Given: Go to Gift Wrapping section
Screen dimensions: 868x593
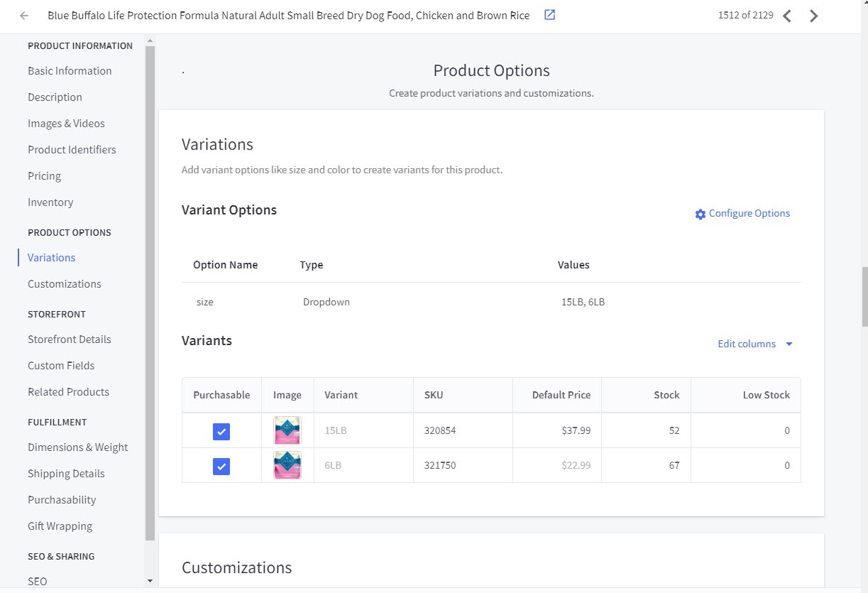Looking at the screenshot, I should (60, 526).
